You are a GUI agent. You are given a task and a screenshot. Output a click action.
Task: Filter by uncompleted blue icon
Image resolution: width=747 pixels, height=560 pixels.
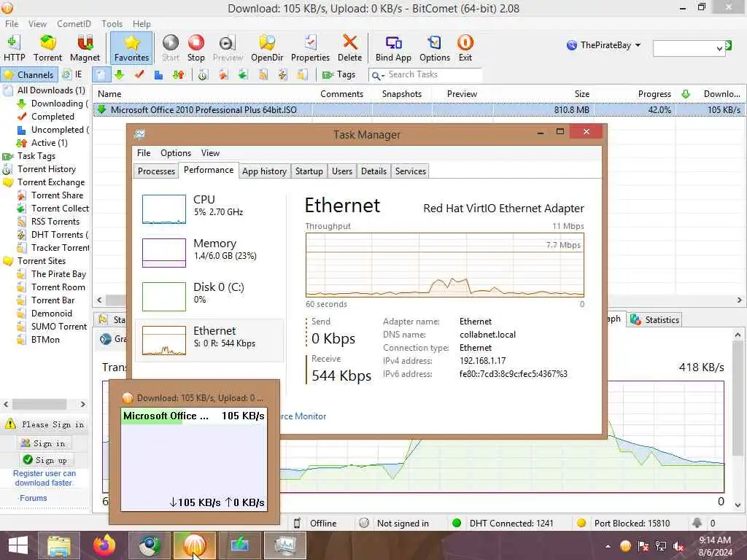(158, 75)
